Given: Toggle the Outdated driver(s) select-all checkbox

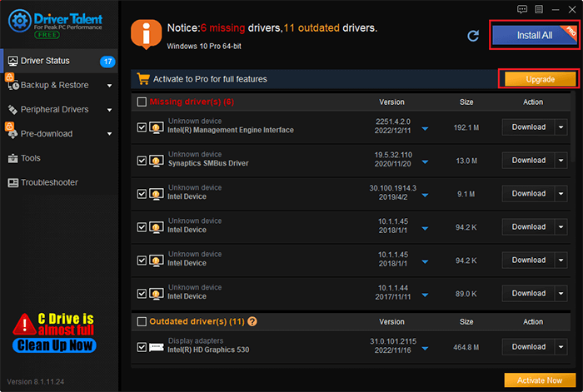Looking at the screenshot, I should [142, 321].
